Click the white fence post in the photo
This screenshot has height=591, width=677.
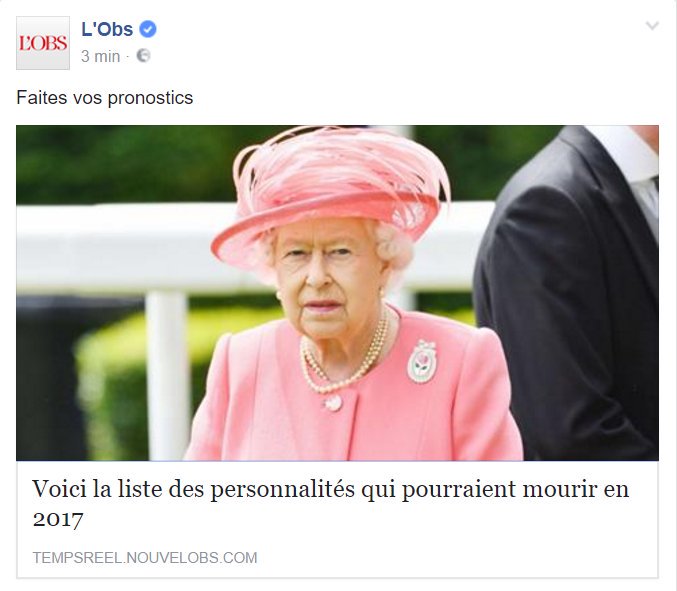click(x=167, y=376)
